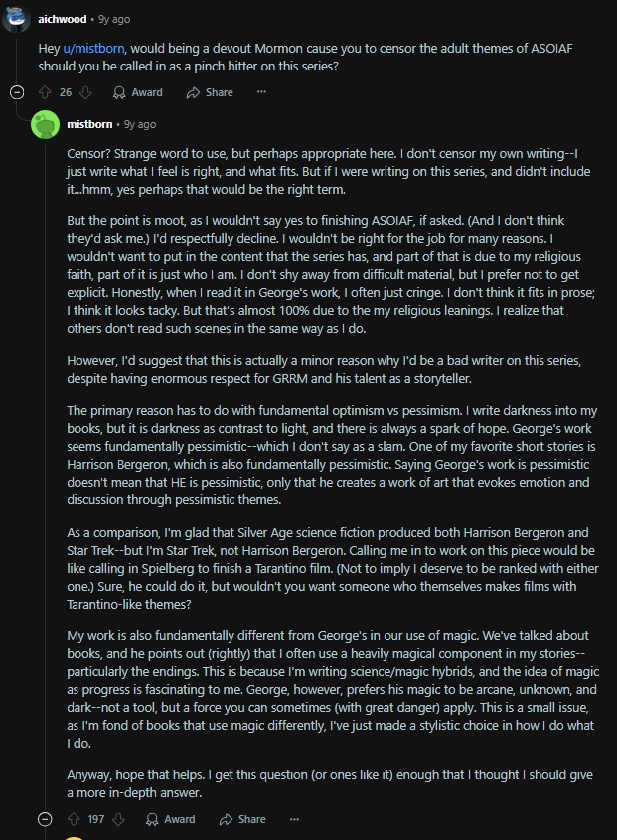Downvote mistborn's reply
Image resolution: width=617 pixels, height=840 pixels.
coord(118,819)
